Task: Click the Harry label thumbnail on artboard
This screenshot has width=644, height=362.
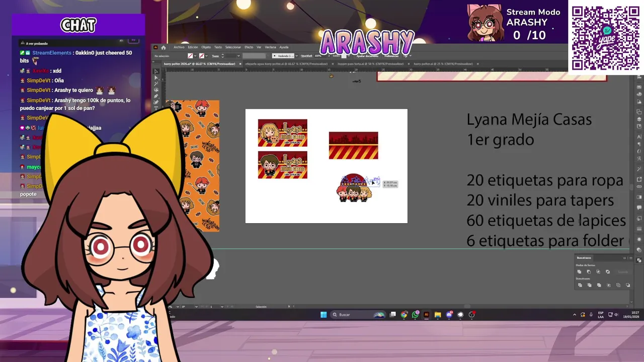Action: coord(282,165)
